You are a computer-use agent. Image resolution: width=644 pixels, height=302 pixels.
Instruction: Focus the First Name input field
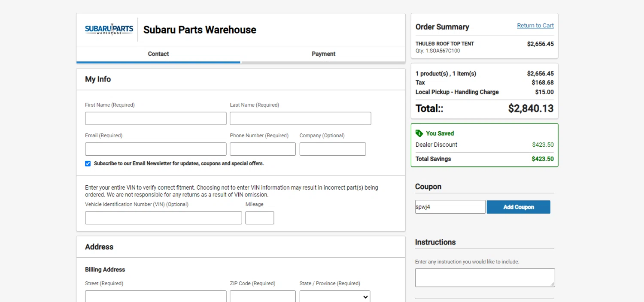156,118
